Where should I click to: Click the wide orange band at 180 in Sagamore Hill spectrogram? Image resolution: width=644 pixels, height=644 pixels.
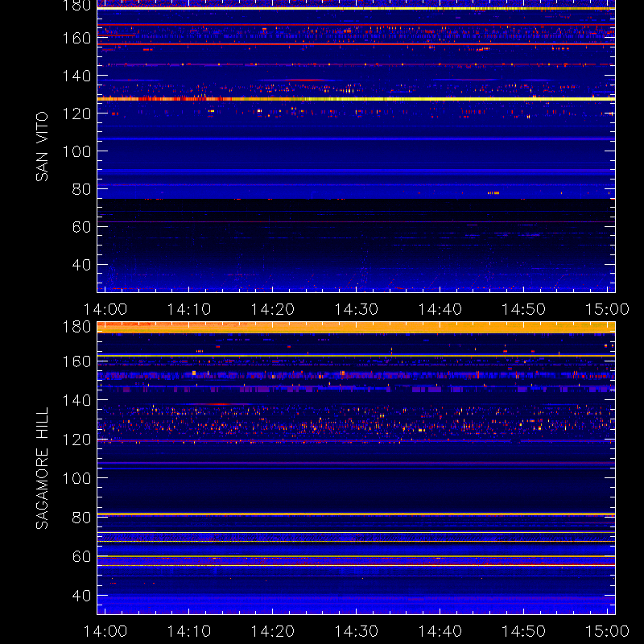(356, 328)
